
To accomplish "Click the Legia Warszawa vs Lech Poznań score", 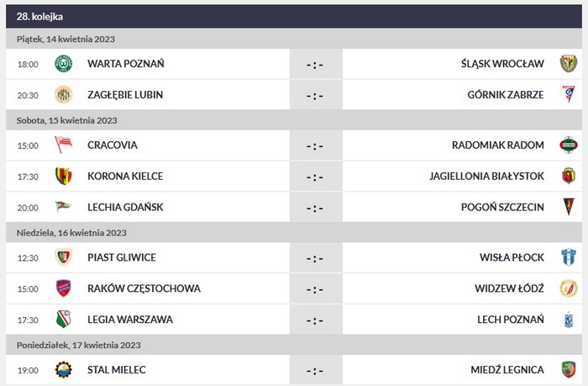I will pyautogui.click(x=315, y=320).
